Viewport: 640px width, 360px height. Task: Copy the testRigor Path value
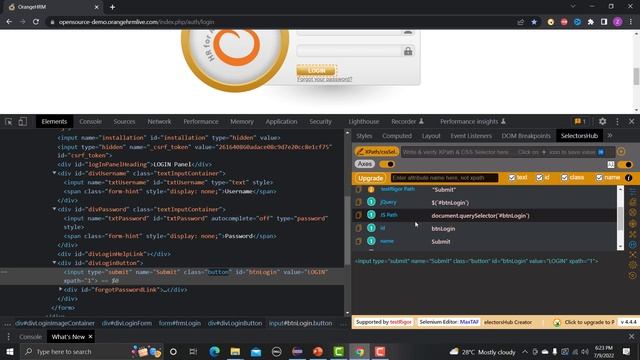(358, 189)
